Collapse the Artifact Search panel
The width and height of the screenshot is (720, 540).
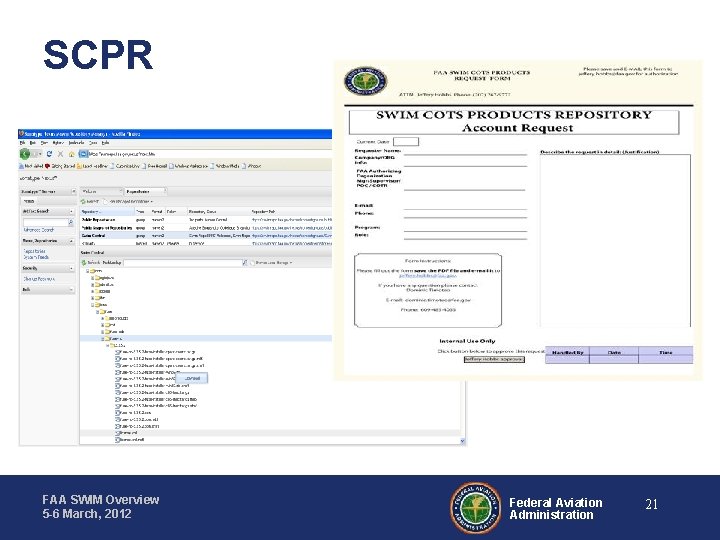(71, 211)
